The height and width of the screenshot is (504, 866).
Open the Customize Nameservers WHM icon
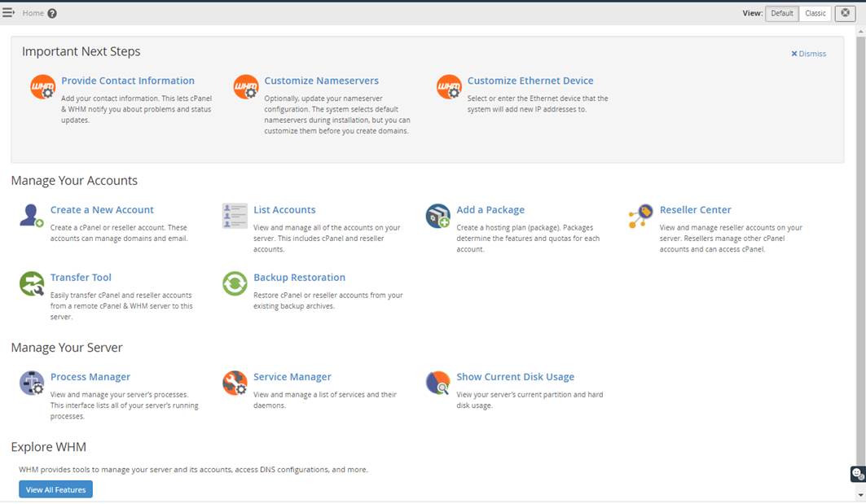pos(245,86)
